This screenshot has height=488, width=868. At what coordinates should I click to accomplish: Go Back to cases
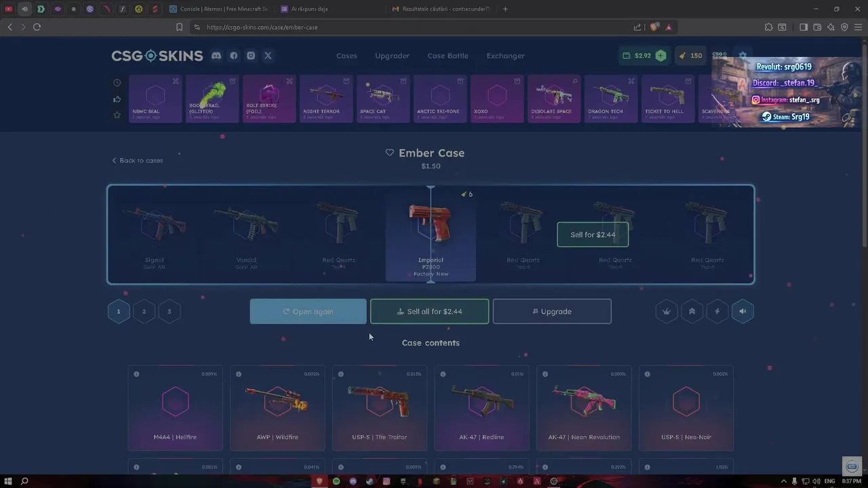(138, 161)
